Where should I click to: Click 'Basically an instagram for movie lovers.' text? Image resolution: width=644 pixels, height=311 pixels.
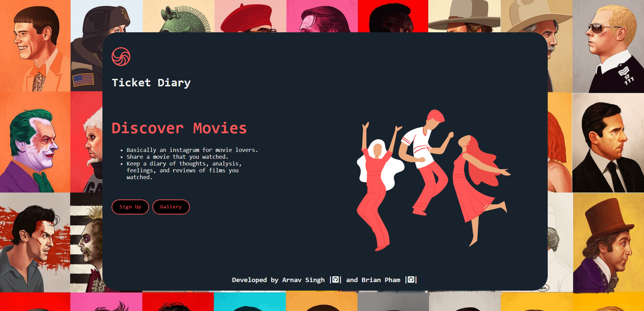click(x=192, y=150)
